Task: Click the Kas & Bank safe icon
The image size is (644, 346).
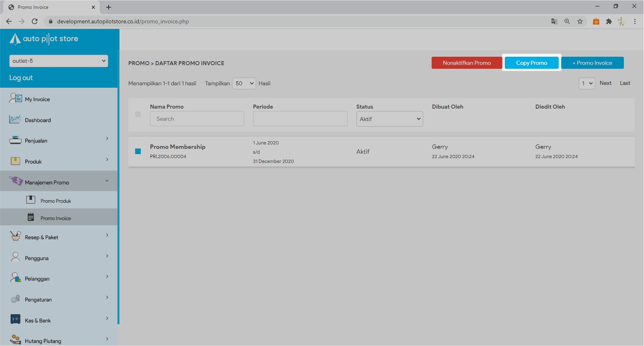Action: coord(15,319)
